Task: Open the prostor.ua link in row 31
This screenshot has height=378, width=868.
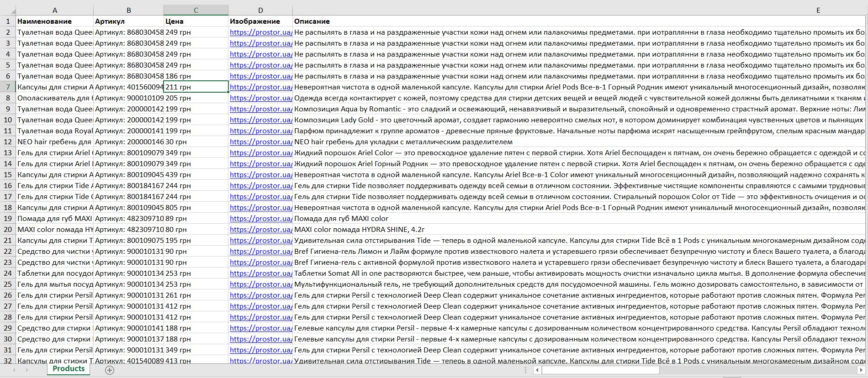Action: coord(260,350)
